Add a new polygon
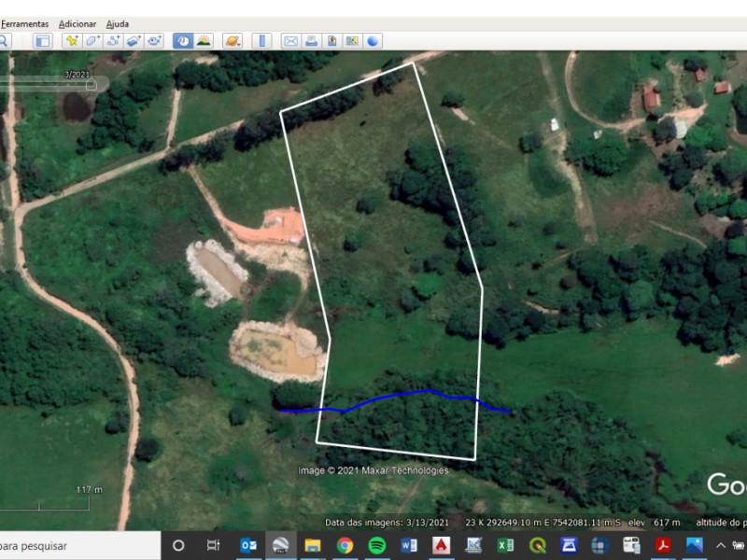Screen dimensions: 747x560 (92, 41)
